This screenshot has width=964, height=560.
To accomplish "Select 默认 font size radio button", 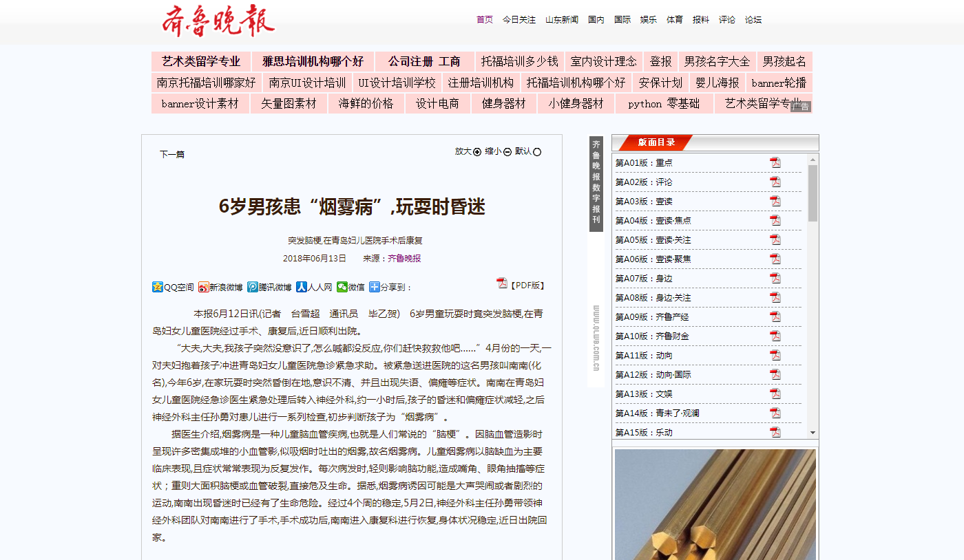I will coord(537,152).
